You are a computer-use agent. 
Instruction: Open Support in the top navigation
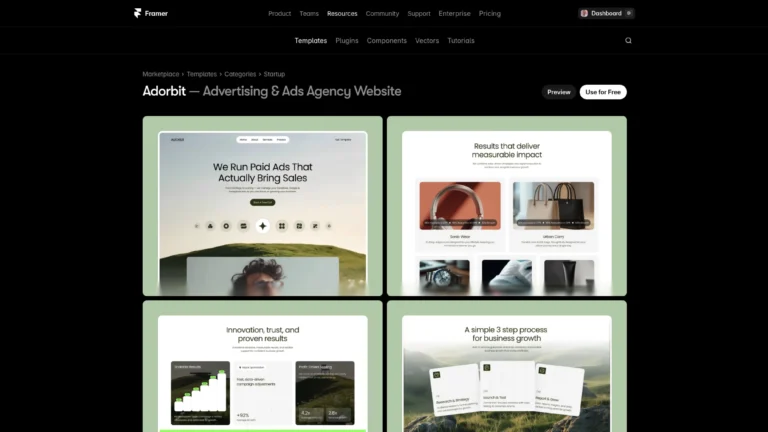(x=419, y=14)
